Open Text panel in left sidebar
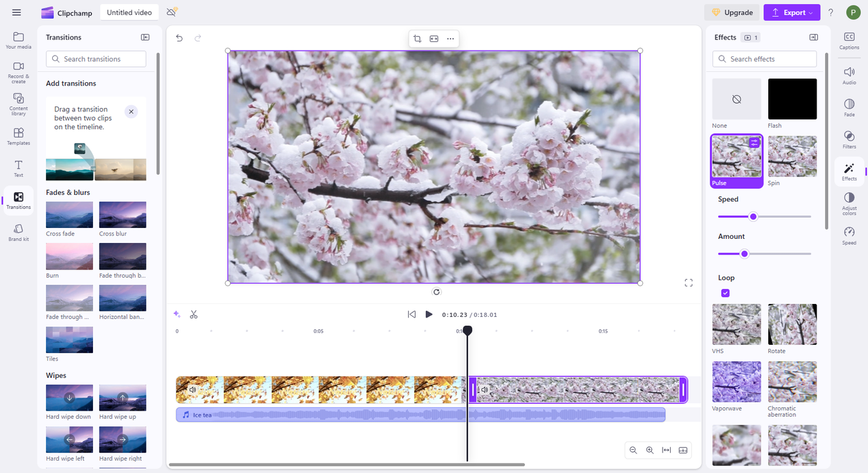The height and width of the screenshot is (473, 868). (x=18, y=168)
